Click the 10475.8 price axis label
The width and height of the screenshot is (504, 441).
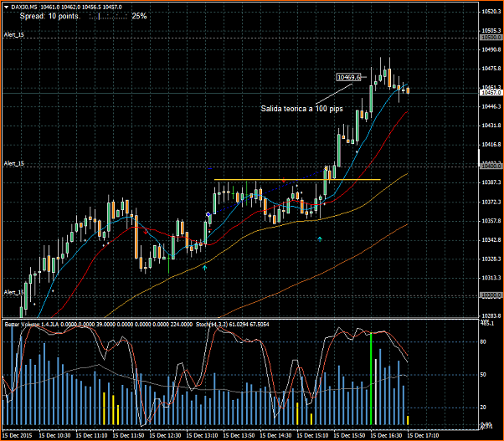pos(491,69)
